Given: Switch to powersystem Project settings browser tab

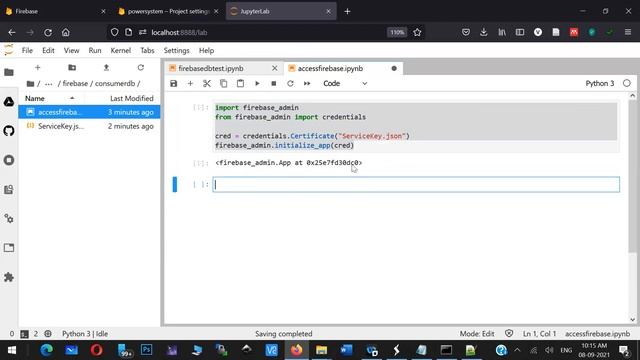Looking at the screenshot, I should point(169,11).
